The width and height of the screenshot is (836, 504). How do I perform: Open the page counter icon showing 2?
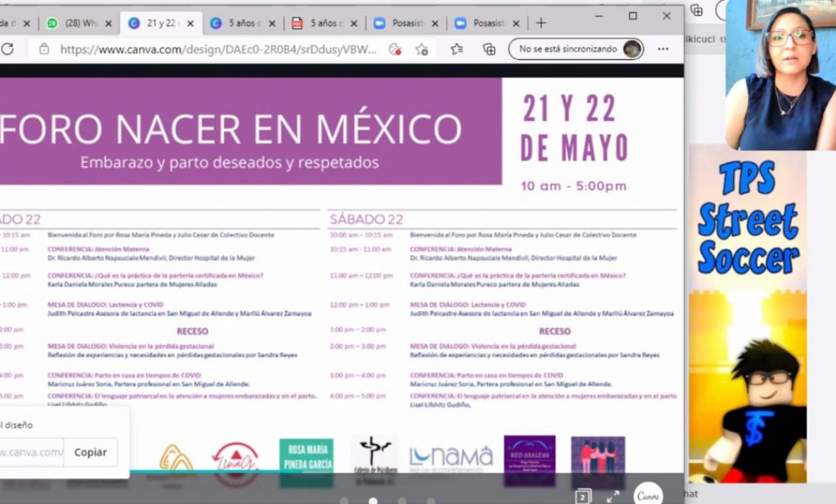583,497
